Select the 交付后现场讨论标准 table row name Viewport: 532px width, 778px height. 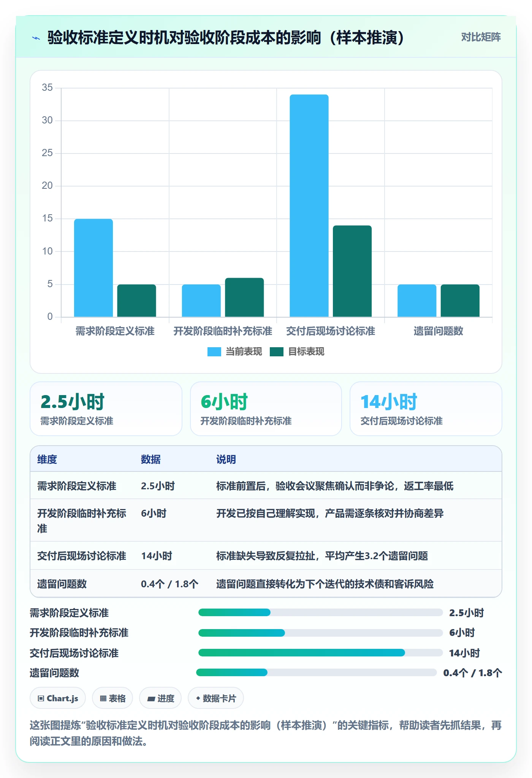[82, 556]
